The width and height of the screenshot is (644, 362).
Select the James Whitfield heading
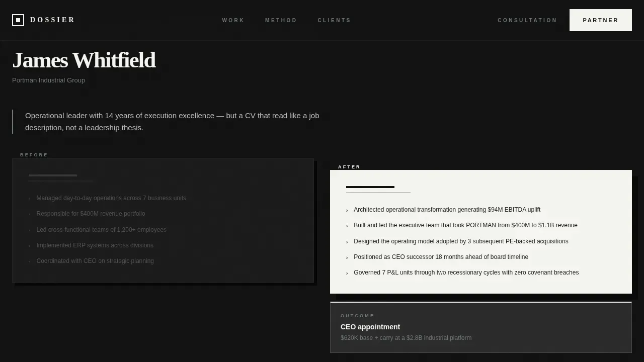tap(84, 60)
